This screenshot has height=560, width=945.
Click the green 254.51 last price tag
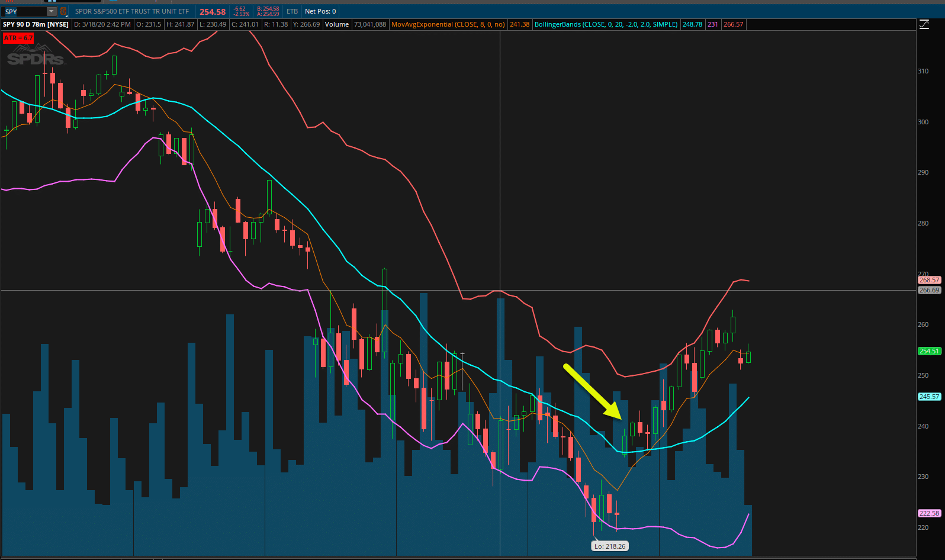tap(929, 351)
